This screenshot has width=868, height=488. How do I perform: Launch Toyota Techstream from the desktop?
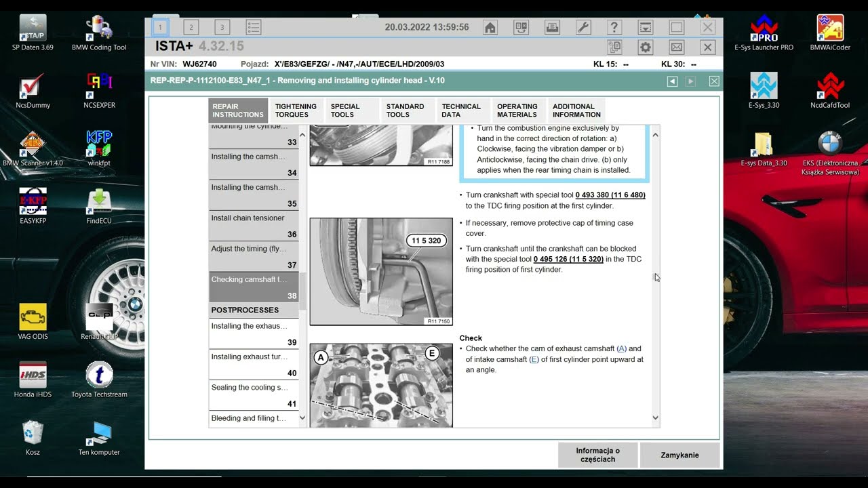click(99, 380)
